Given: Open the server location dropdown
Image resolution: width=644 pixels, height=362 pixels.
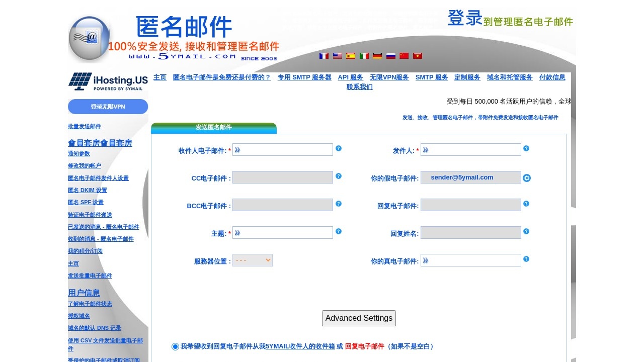Looking at the screenshot, I should tap(253, 260).
